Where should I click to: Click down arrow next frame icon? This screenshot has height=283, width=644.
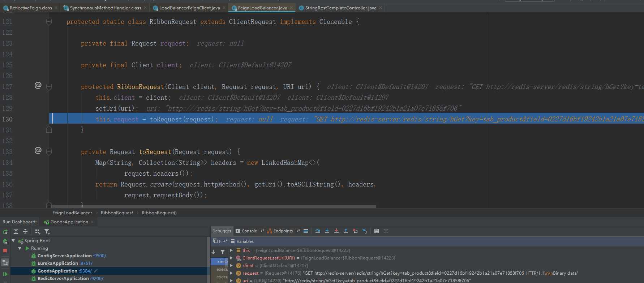coord(214,252)
